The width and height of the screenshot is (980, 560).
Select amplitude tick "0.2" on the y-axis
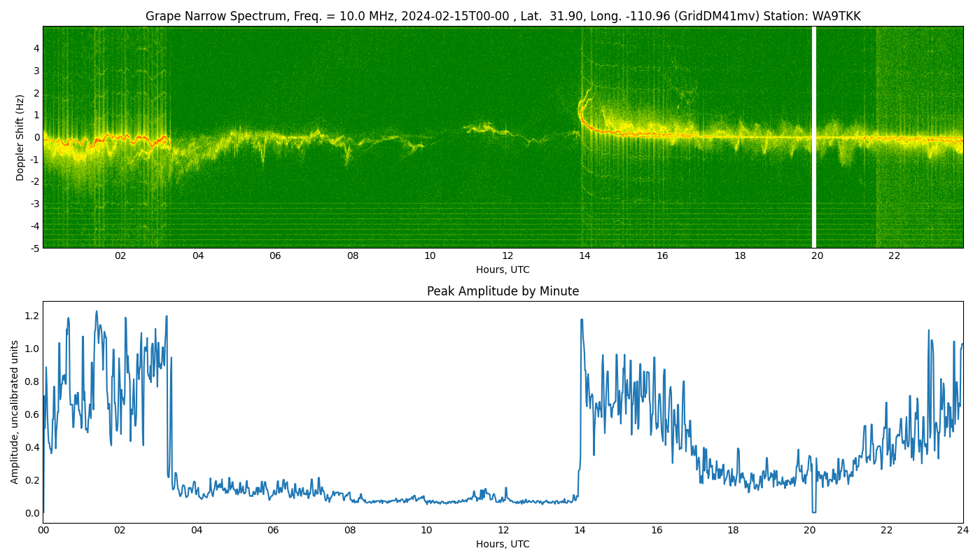32,480
